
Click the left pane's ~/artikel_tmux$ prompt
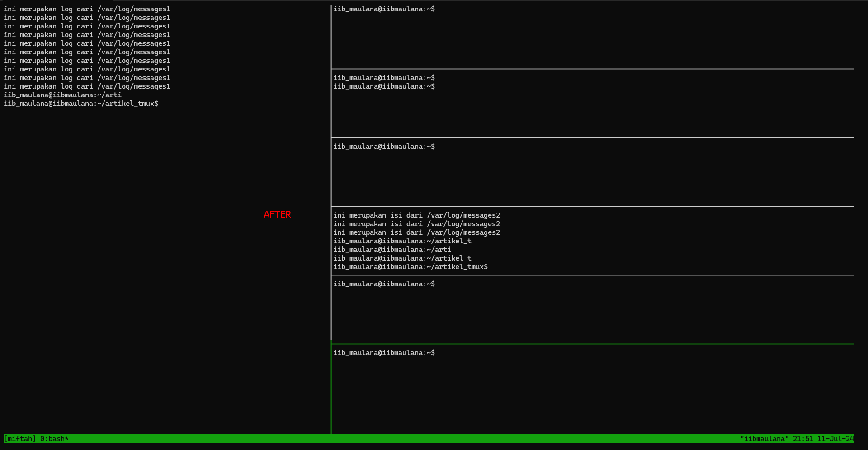[81, 104]
